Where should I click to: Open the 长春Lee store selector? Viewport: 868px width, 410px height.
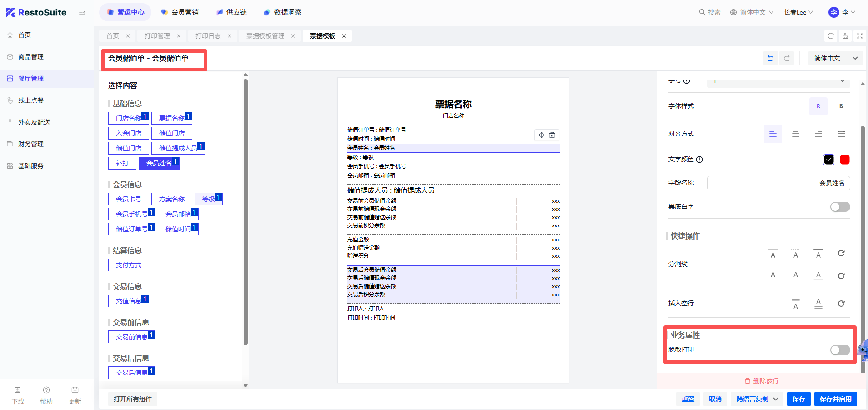(798, 12)
